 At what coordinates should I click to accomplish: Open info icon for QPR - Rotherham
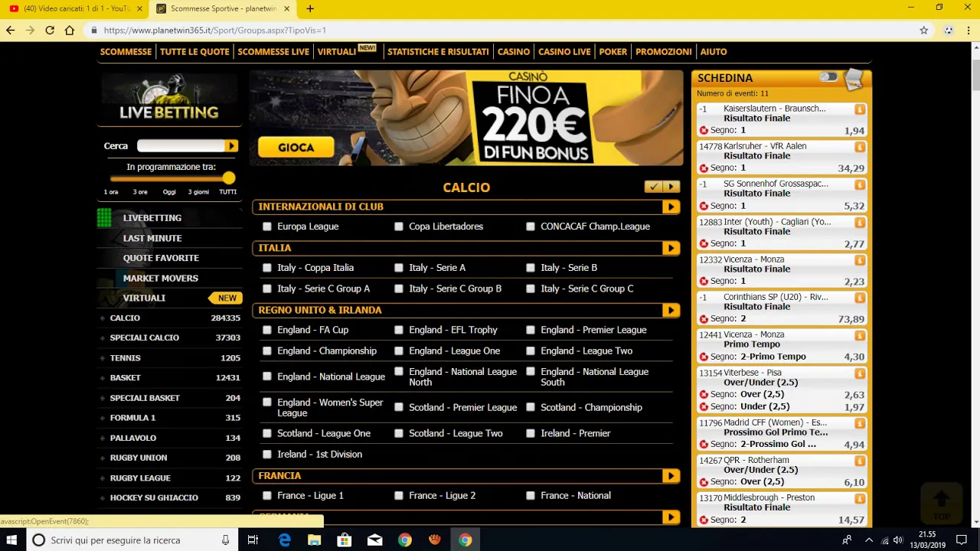pos(860,461)
